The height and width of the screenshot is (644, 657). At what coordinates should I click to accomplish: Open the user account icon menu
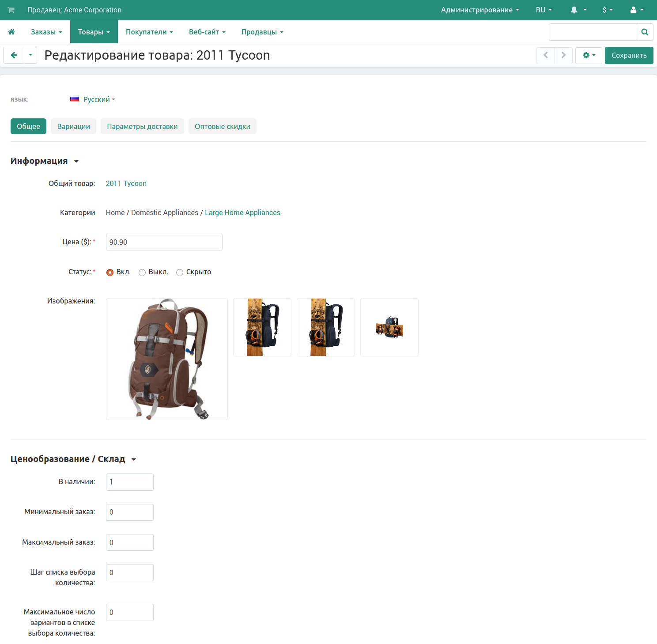coord(637,10)
